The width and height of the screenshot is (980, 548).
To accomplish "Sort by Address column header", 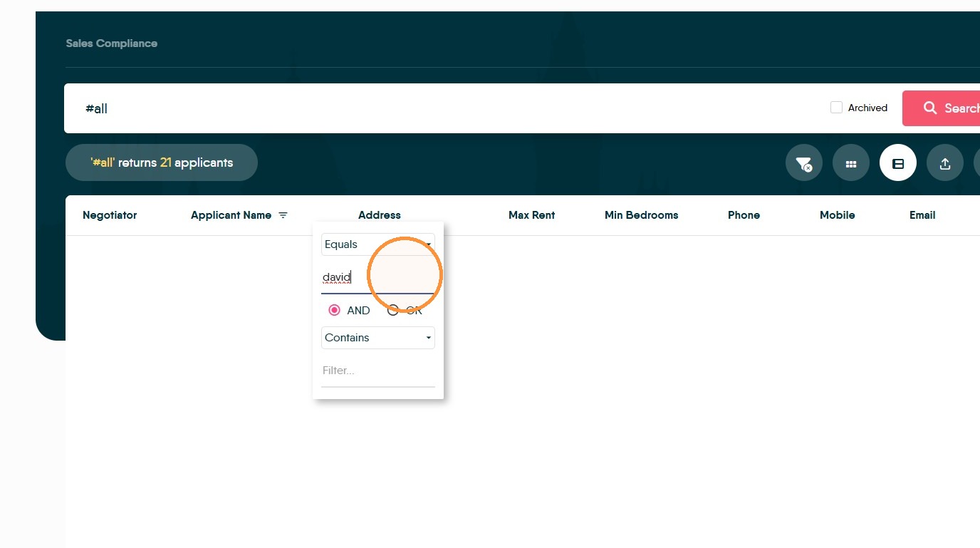I will [380, 215].
